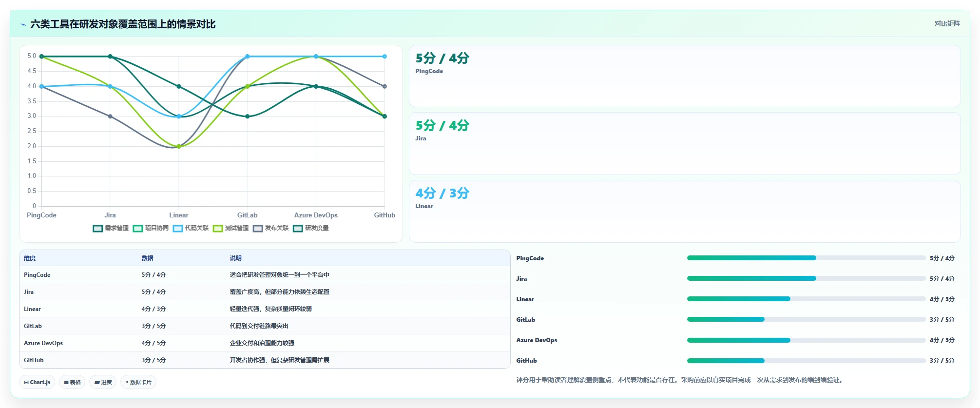Viewport: 980px width, 408px height.
Task: Click the 说明 table column header
Action: pos(236,258)
